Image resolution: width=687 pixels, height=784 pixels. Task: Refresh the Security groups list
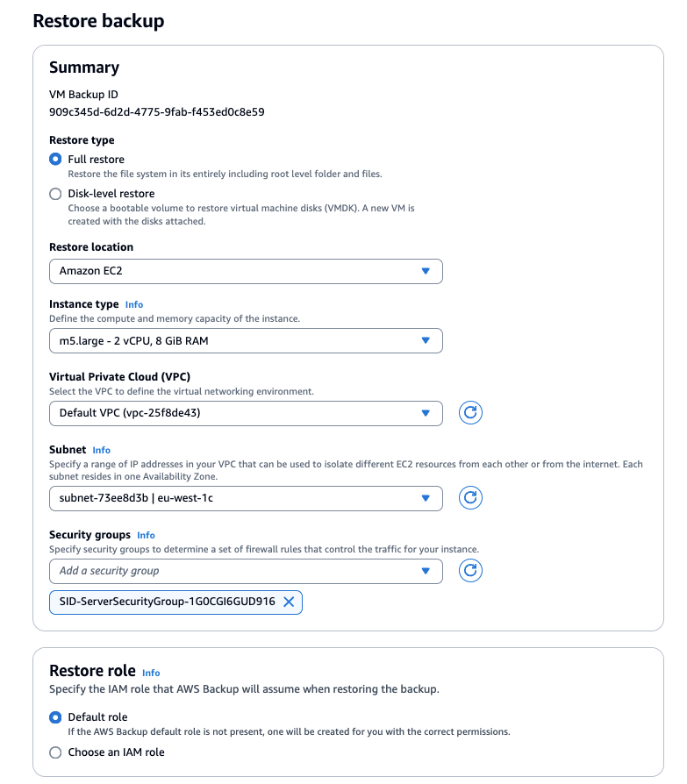[471, 570]
